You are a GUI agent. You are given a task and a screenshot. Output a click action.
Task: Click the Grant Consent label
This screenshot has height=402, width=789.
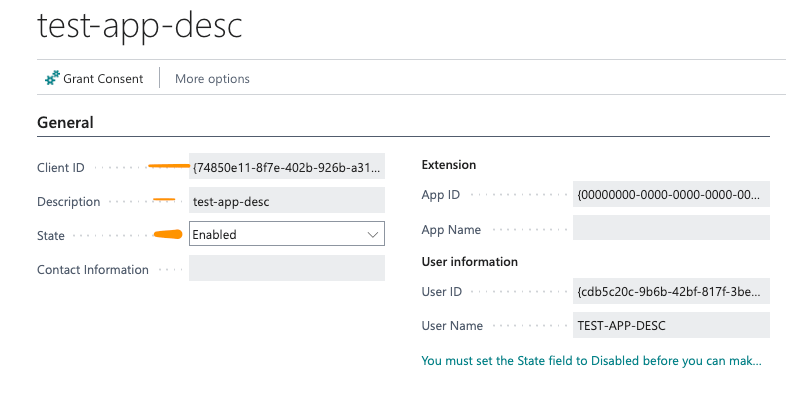103,79
